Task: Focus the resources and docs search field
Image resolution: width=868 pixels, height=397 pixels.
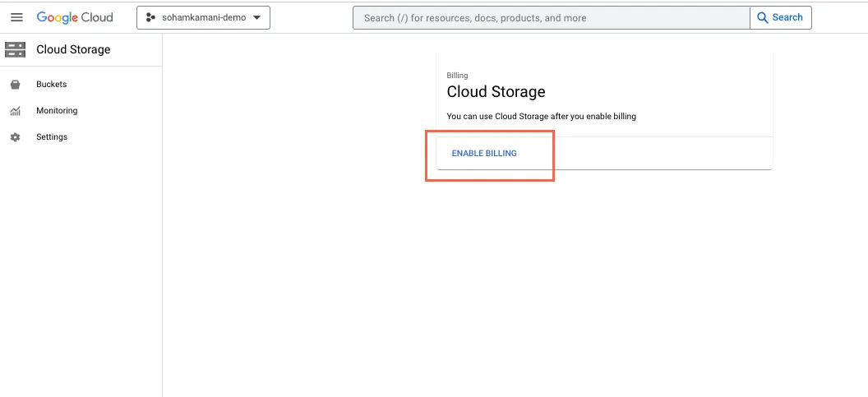Action: pyautogui.click(x=551, y=17)
